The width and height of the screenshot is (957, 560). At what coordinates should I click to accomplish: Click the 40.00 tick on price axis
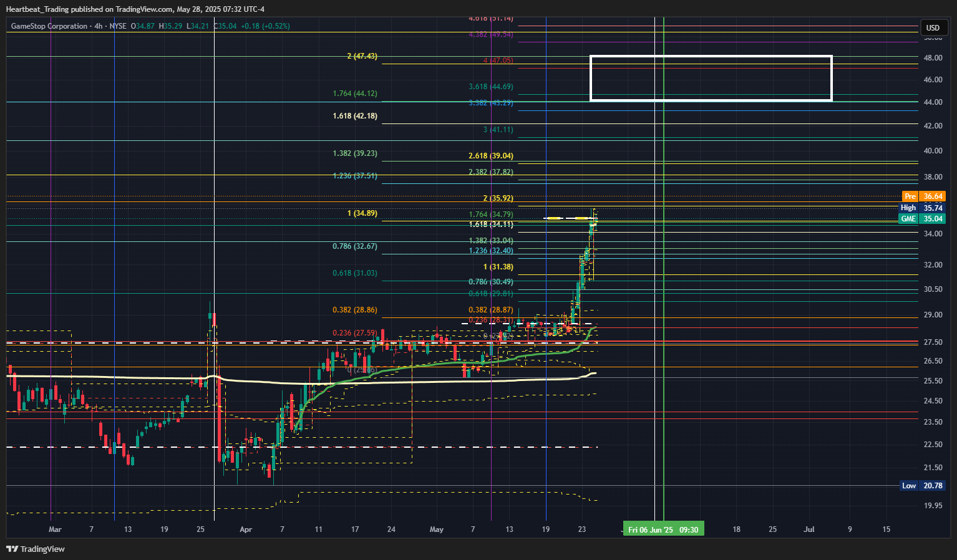click(x=933, y=151)
